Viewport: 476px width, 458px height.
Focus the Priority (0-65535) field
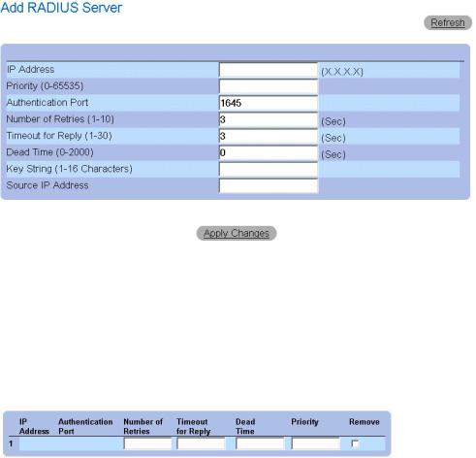tap(269, 86)
